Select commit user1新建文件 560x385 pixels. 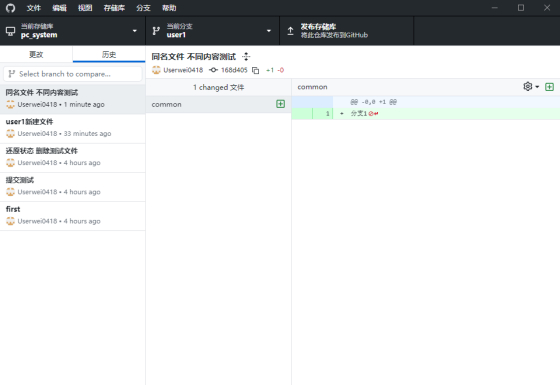pos(72,128)
